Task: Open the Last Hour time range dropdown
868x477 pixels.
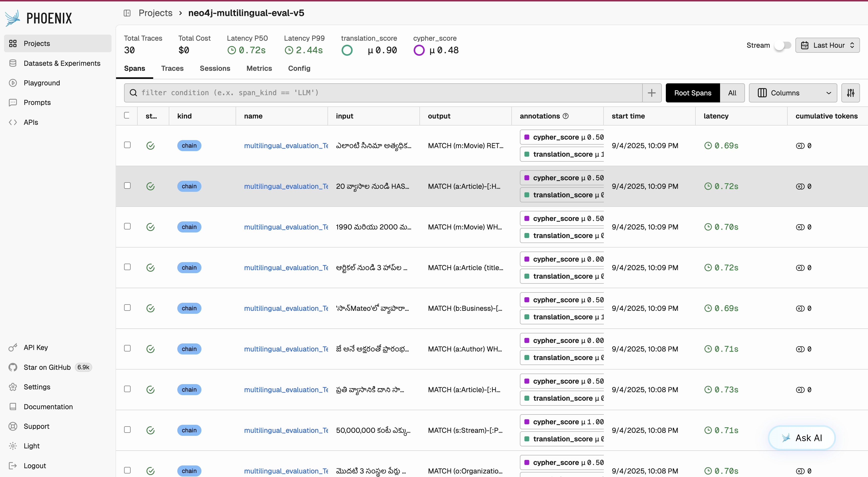Action: click(x=827, y=45)
